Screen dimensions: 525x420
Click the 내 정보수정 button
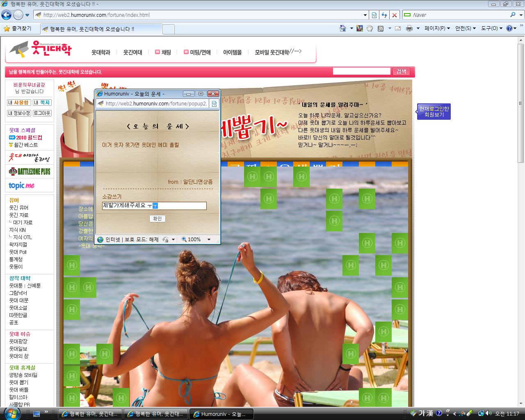tap(19, 113)
